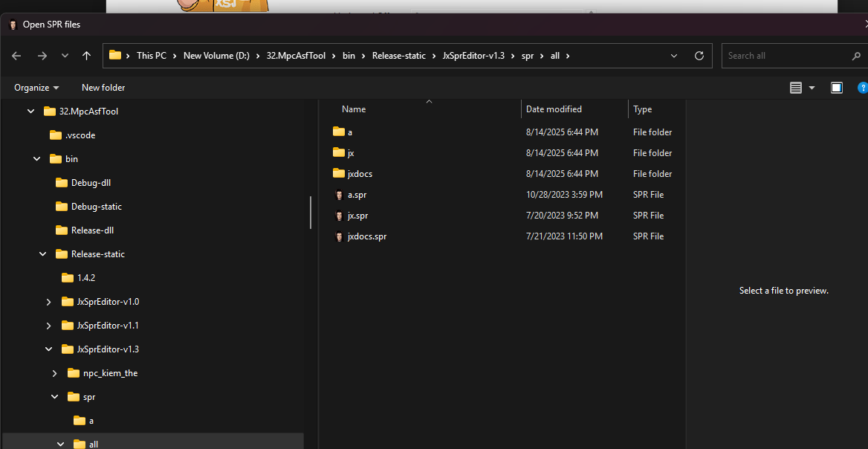
Task: Click the Search all input field
Action: point(786,56)
